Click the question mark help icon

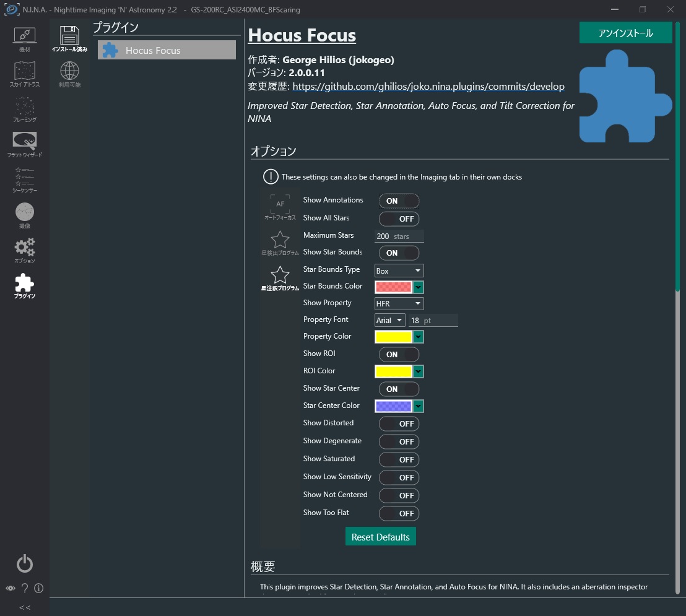pos(25,588)
